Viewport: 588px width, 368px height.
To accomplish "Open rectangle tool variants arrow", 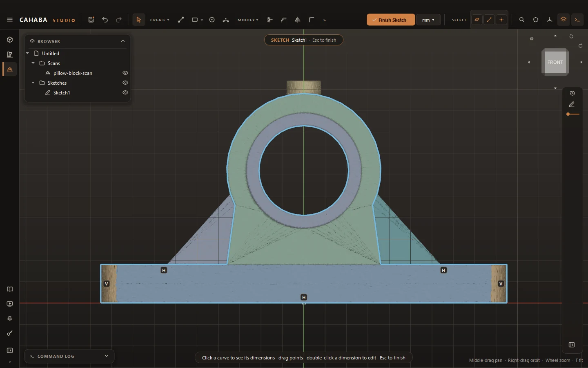I will tap(202, 20).
